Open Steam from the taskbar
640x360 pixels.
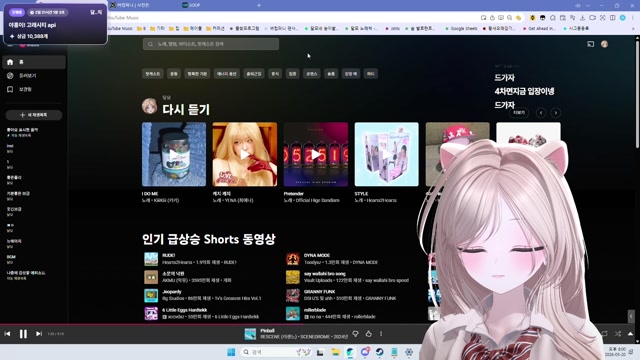click(380, 352)
